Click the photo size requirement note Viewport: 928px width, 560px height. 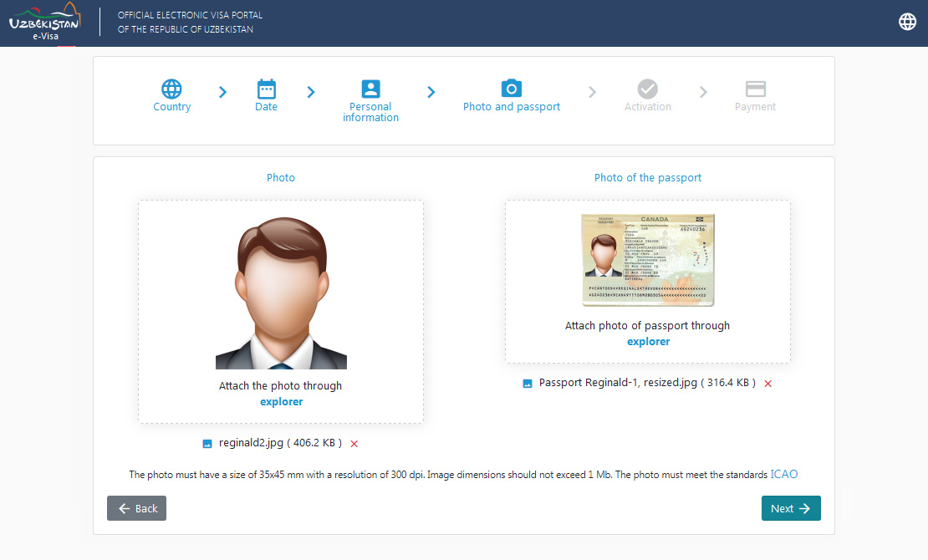click(x=448, y=475)
